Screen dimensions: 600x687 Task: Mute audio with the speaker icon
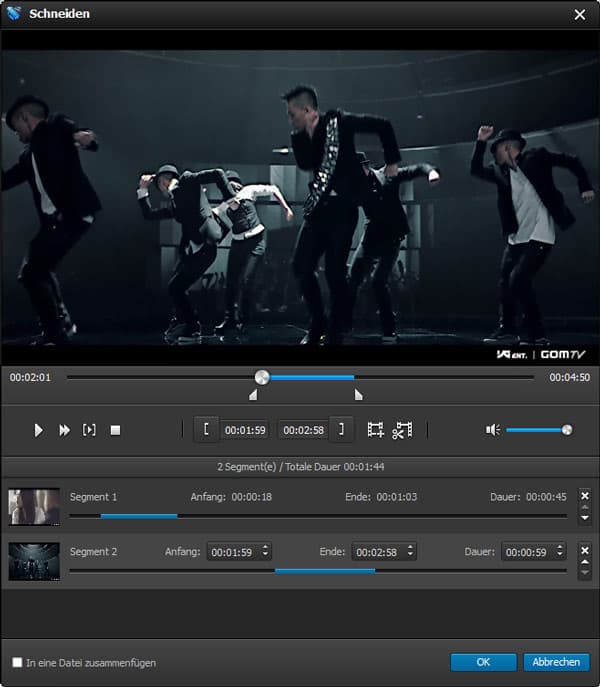pos(493,430)
